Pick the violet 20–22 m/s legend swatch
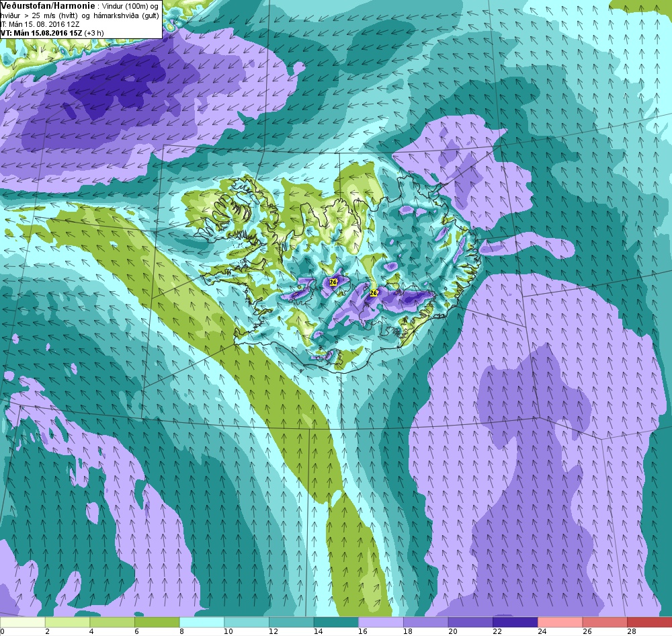Viewport: 672px width, 636px height. [470, 622]
